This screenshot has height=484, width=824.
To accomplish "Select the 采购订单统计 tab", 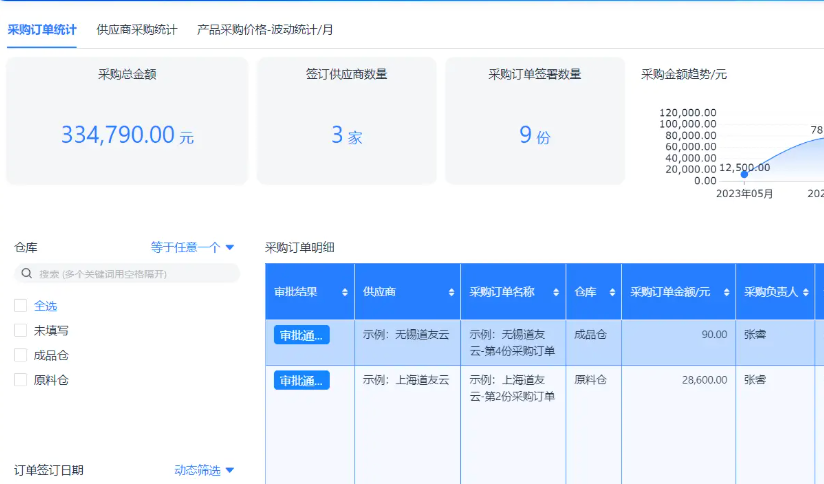I will 42,30.
